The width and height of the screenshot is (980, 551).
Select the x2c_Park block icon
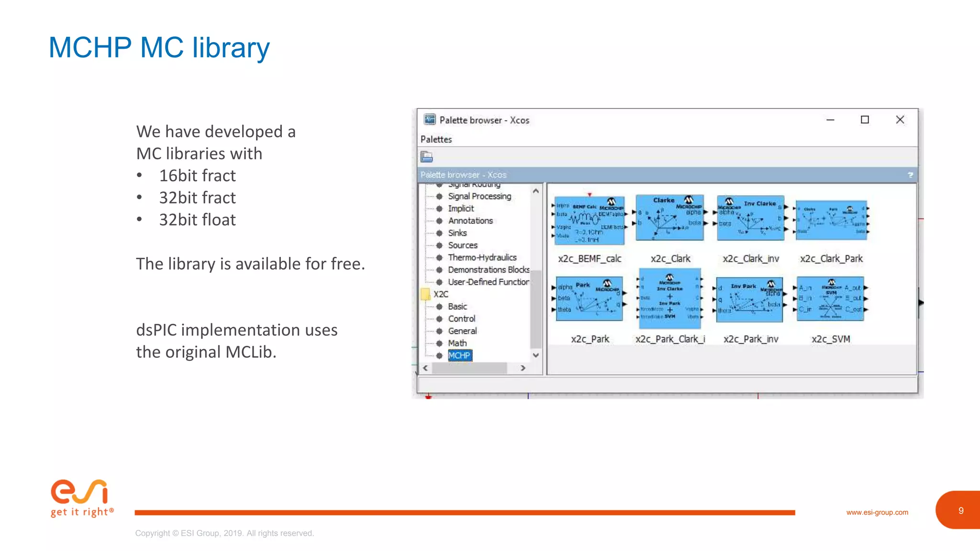point(590,298)
